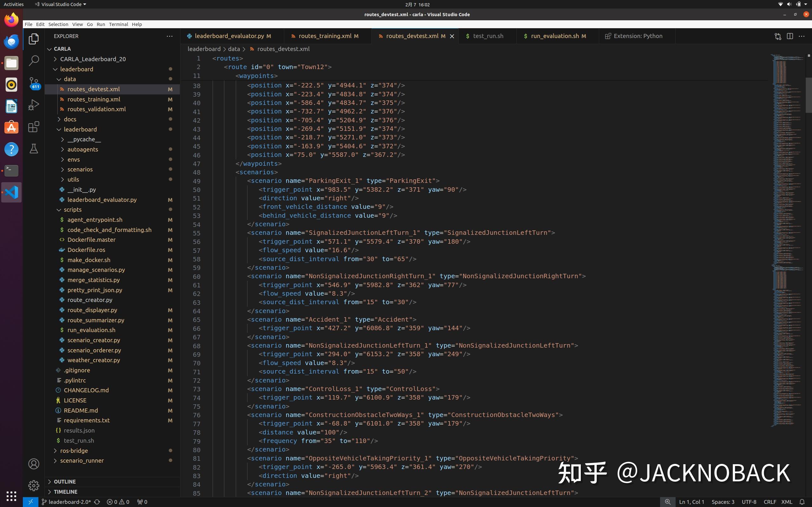The width and height of the screenshot is (812, 507).
Task: Toggle the notifications bell in status bar
Action: (x=802, y=502)
